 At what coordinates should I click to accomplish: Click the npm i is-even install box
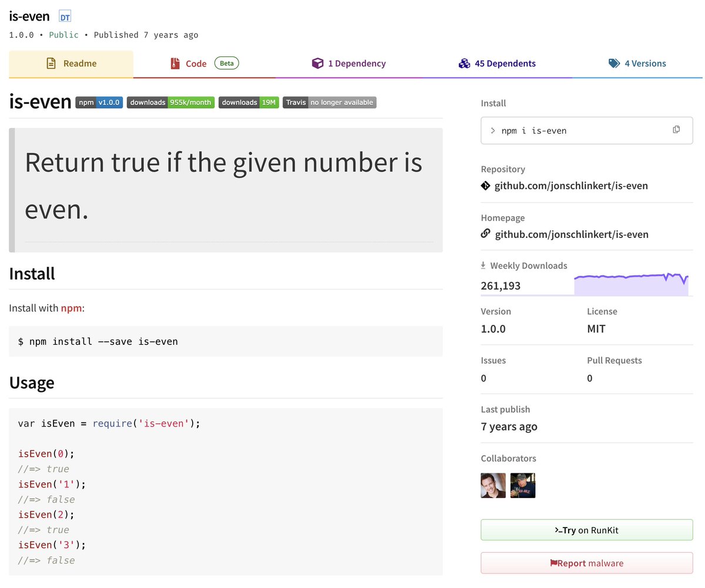(x=586, y=130)
